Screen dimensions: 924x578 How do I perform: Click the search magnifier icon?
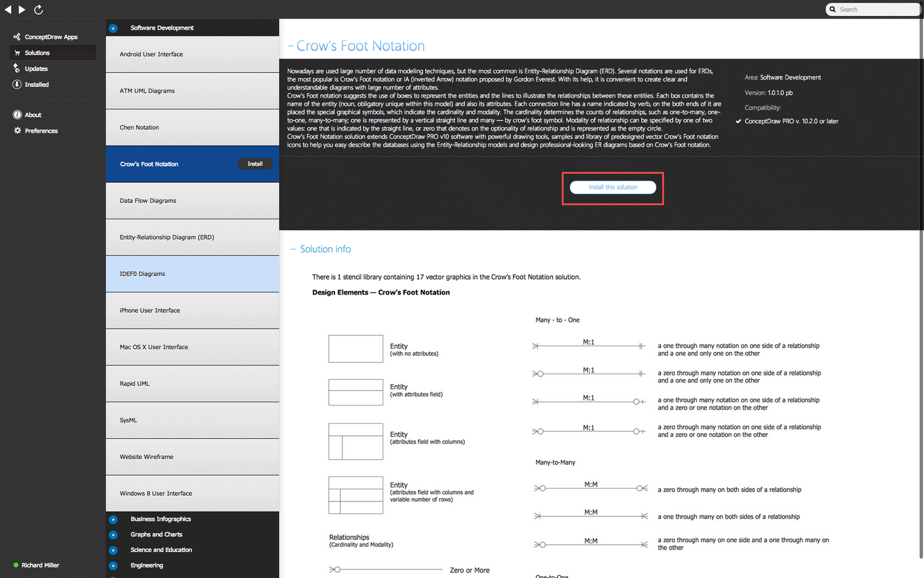(x=833, y=9)
